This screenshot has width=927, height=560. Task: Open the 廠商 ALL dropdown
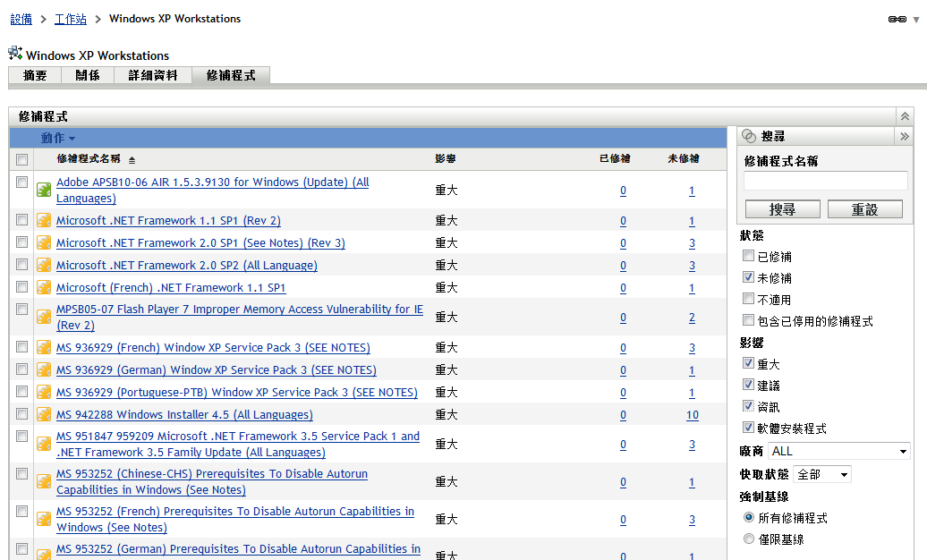(x=839, y=451)
